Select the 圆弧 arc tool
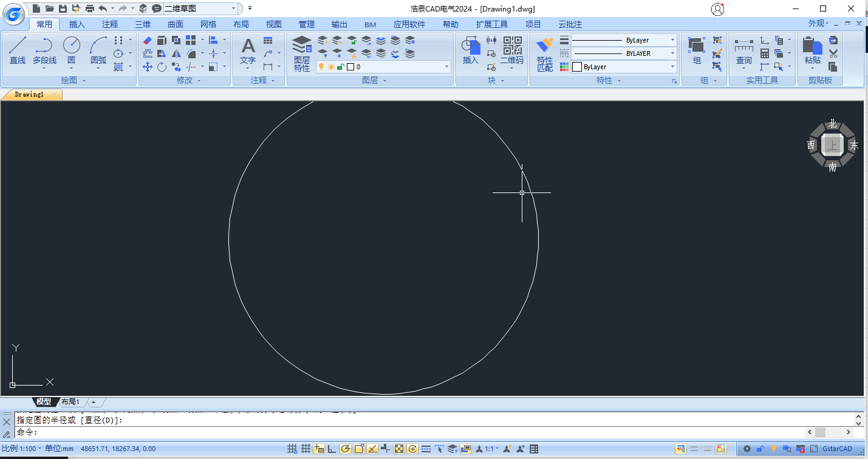The width and height of the screenshot is (868, 459). pyautogui.click(x=98, y=50)
